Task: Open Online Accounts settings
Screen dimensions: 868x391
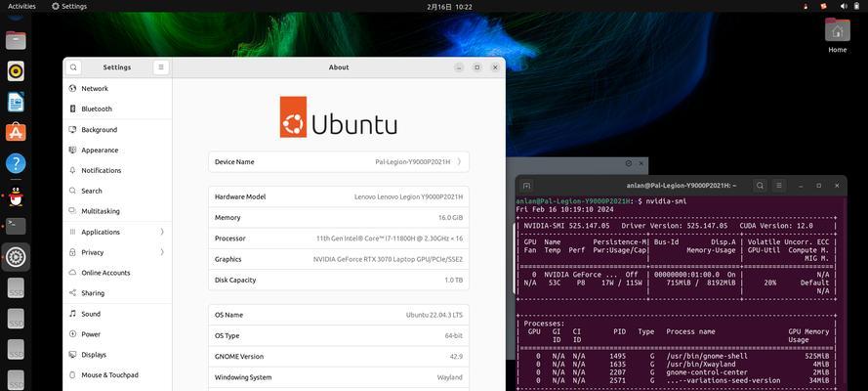Action: tap(117, 273)
